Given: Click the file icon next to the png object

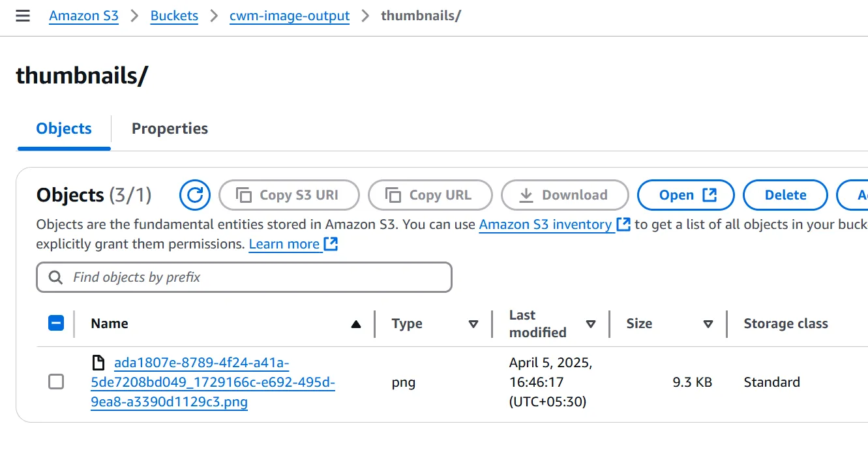Looking at the screenshot, I should (98, 363).
